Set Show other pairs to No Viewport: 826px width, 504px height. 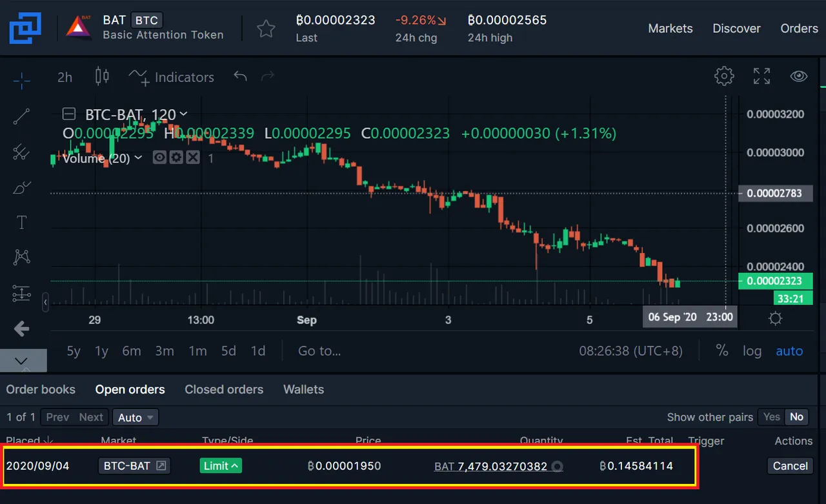pyautogui.click(x=797, y=417)
